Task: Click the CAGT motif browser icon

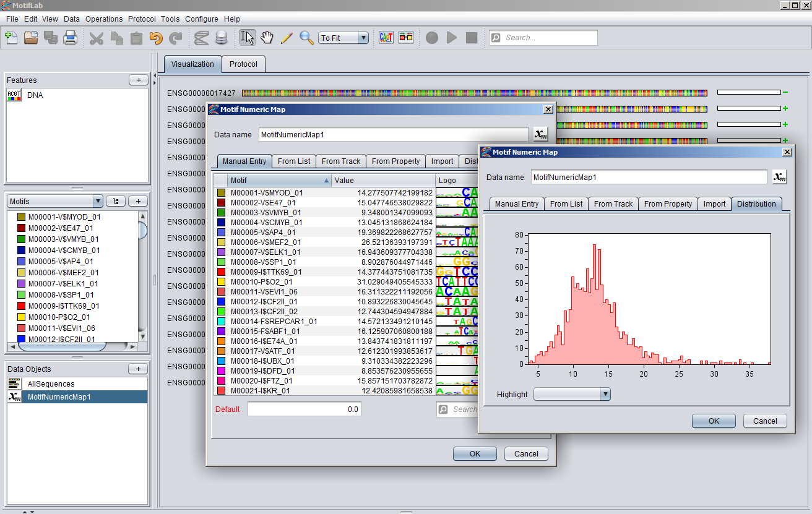Action: tap(386, 38)
